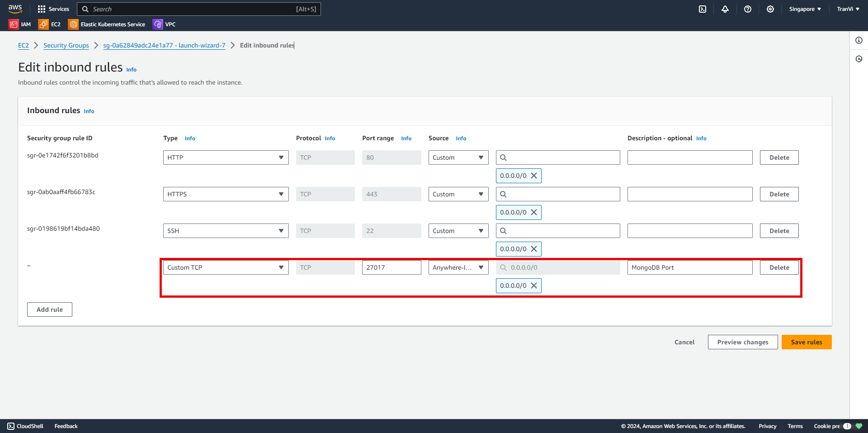
Task: Open the TranVi account menu
Action: click(848, 9)
